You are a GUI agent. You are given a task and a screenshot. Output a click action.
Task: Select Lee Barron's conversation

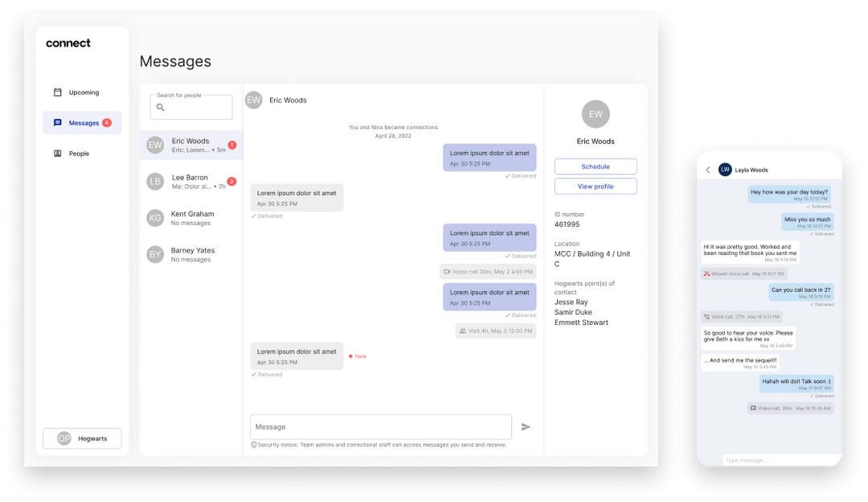click(190, 181)
